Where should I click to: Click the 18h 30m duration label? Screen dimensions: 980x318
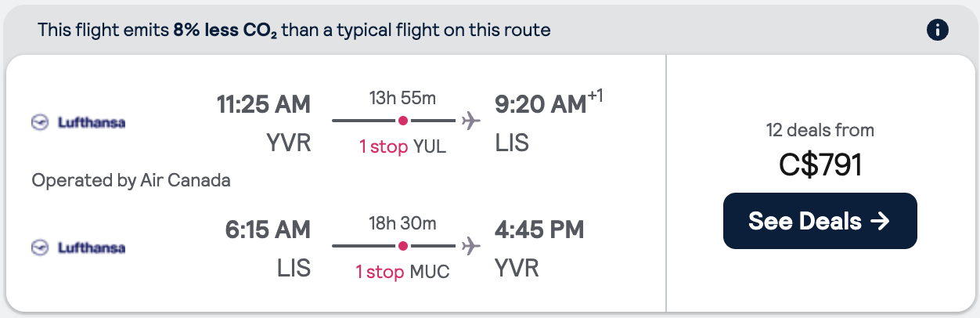(402, 223)
